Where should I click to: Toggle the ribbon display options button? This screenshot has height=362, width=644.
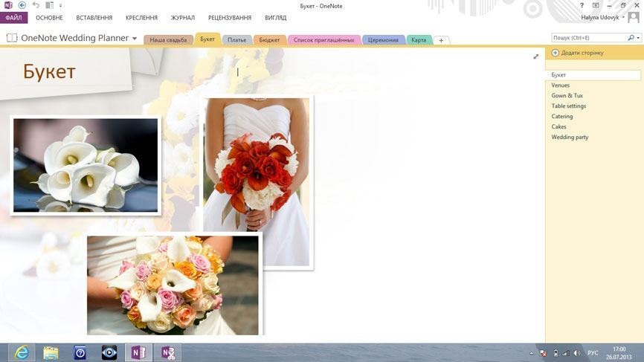click(596, 5)
